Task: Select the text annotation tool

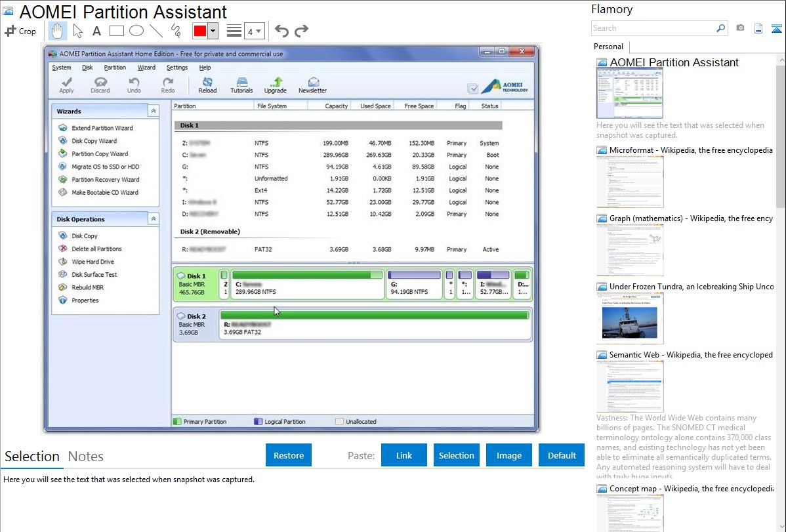Action: point(96,31)
